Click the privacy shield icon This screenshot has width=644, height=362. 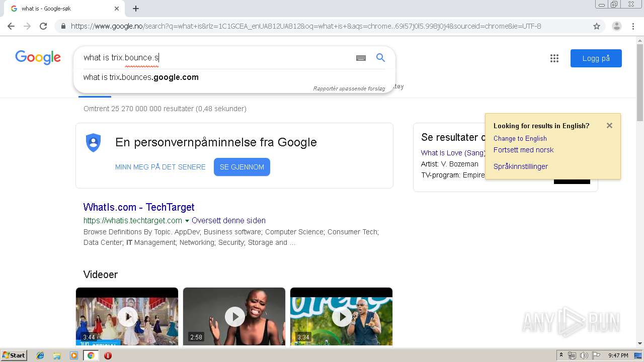pos(94,143)
